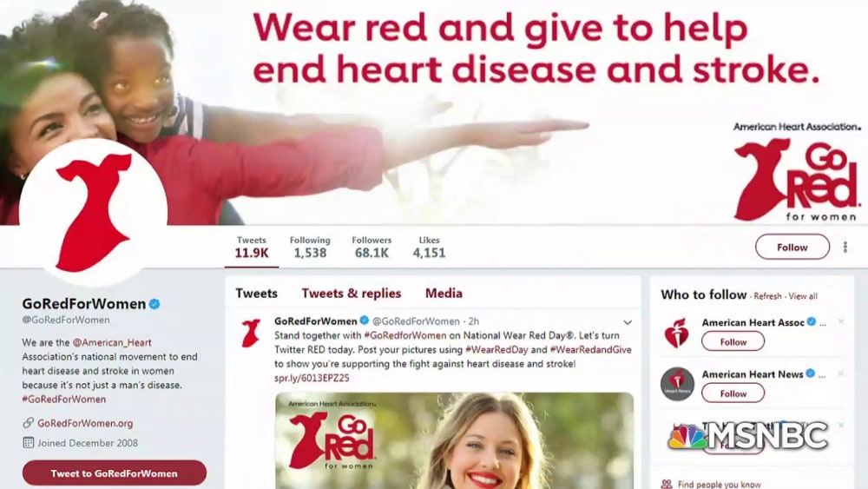Click the Tweet to GoRedForWomen button
This screenshot has height=489, width=868.
point(114,473)
